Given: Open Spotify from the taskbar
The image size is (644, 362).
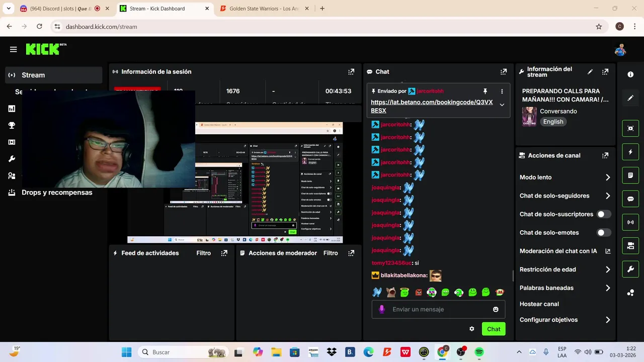Looking at the screenshot, I should [479, 352].
